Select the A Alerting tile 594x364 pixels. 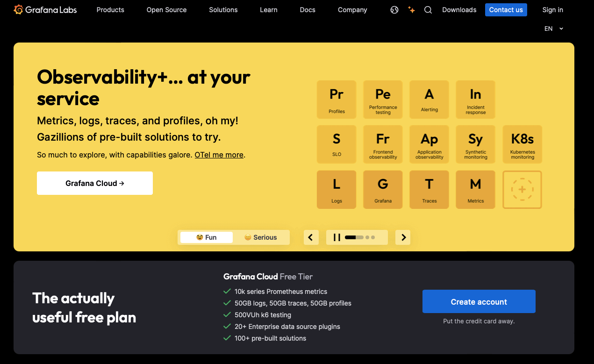429,100
